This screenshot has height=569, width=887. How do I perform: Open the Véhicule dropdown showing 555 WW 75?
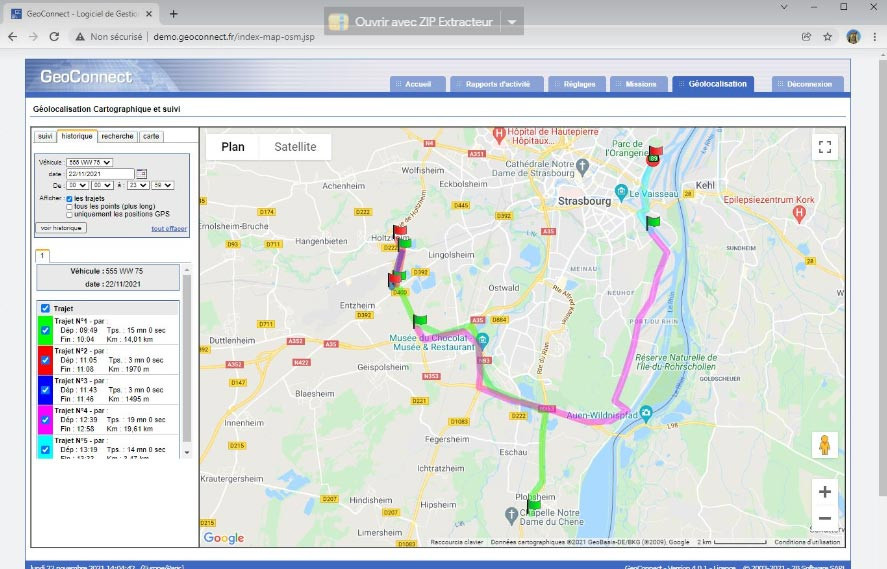pos(89,162)
